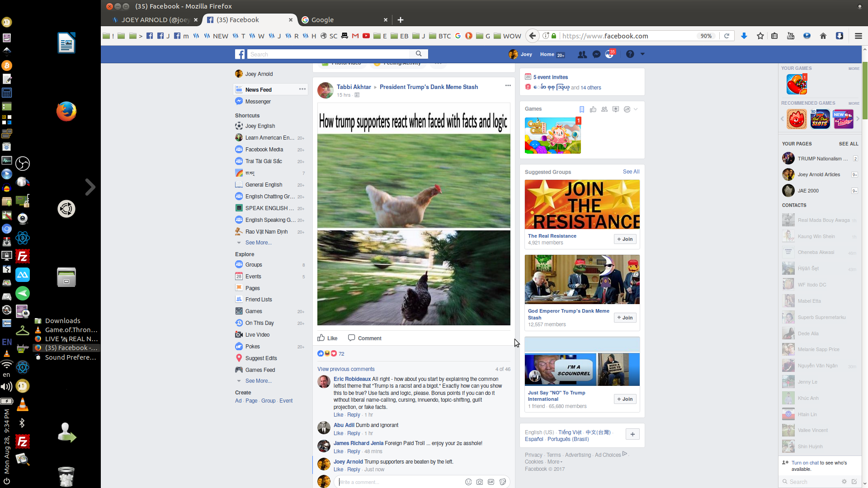Click the Write a comment field
868x488 pixels.
coord(398,482)
